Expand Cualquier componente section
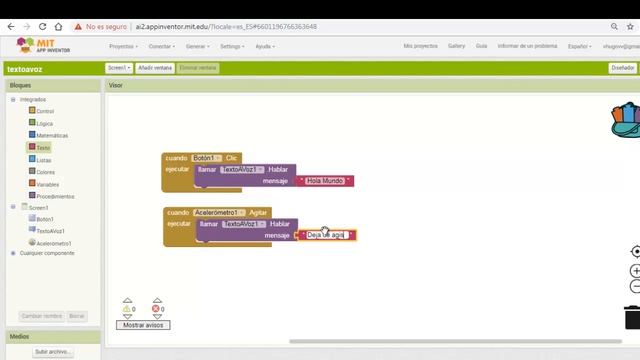 (x=13, y=253)
